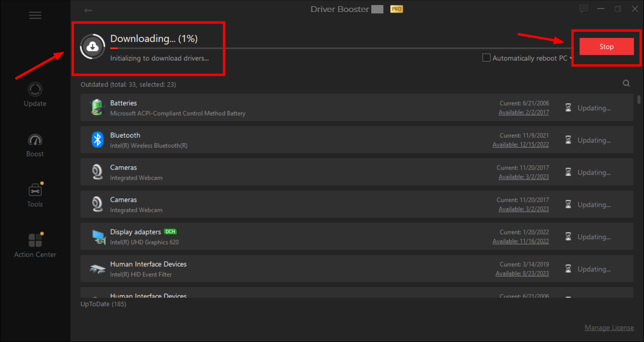The height and width of the screenshot is (342, 644).
Task: Click Initializing to download drivers status text
Action: pyautogui.click(x=159, y=58)
